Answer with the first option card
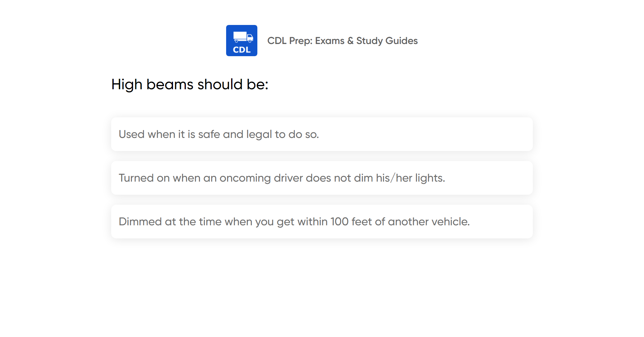Screen dimensions: 644x337 click(322, 134)
